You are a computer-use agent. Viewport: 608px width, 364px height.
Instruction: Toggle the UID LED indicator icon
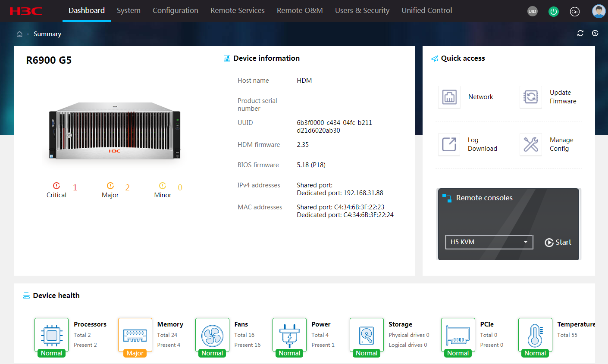click(x=533, y=12)
